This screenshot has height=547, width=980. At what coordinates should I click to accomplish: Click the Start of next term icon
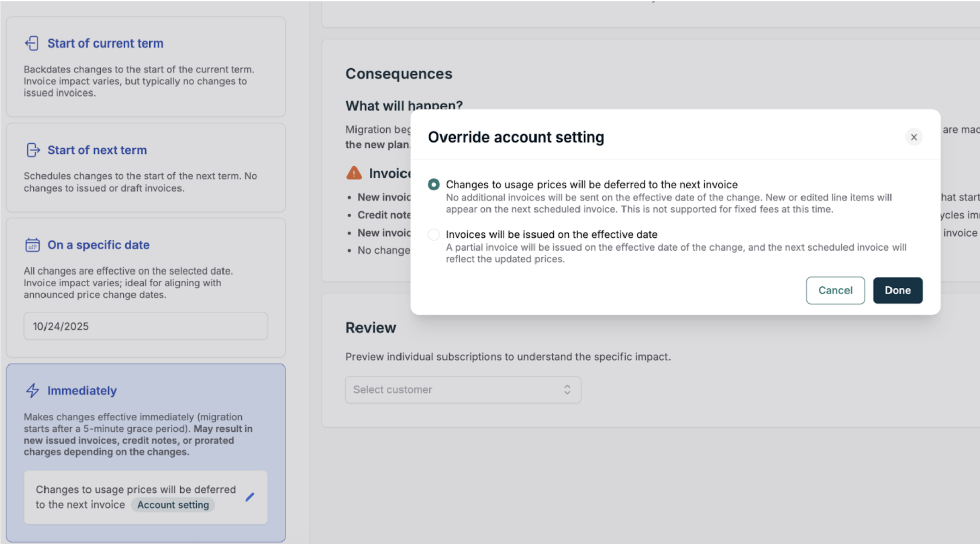pos(32,150)
